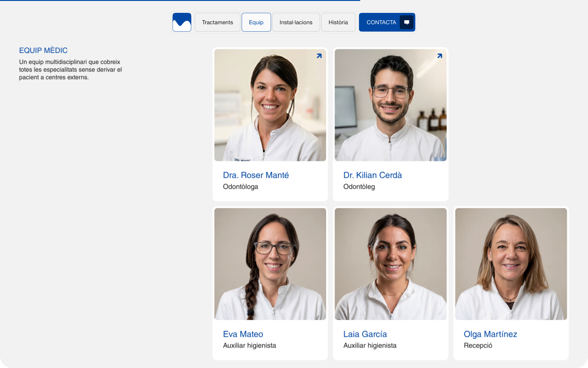The width and height of the screenshot is (588, 368).
Task: Open arrow icon on Dra. Roser Manté card
Action: coord(319,56)
